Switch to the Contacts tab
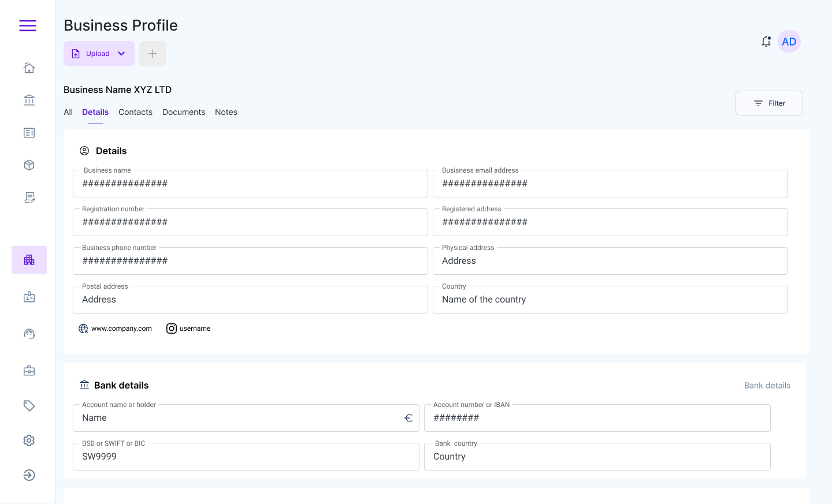 (135, 112)
